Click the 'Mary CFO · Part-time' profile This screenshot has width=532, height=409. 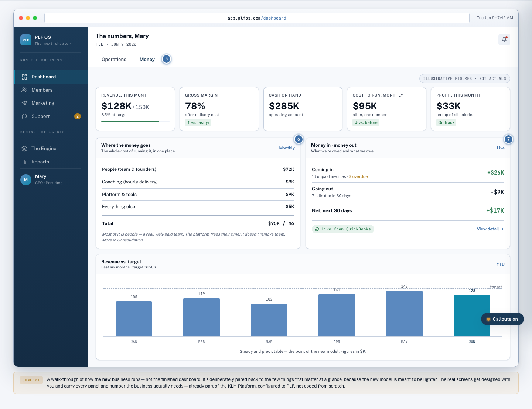pos(51,179)
